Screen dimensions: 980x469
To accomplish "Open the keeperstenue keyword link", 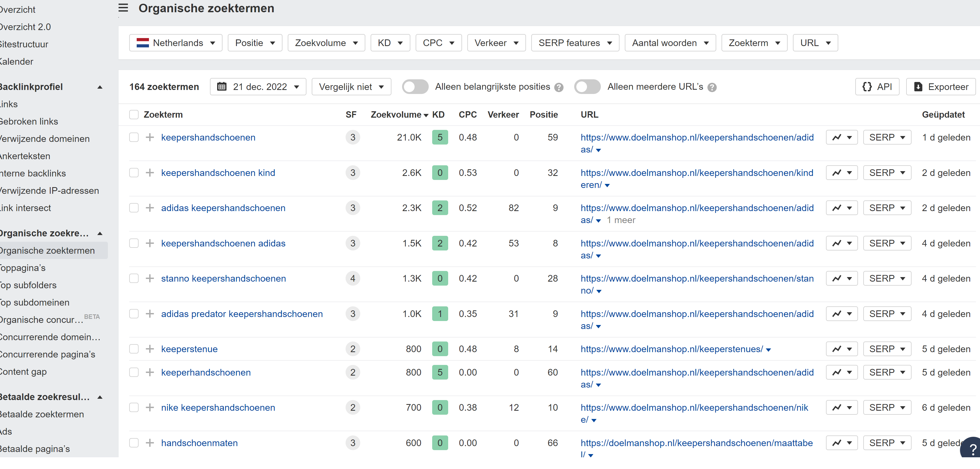I will click(x=189, y=349).
